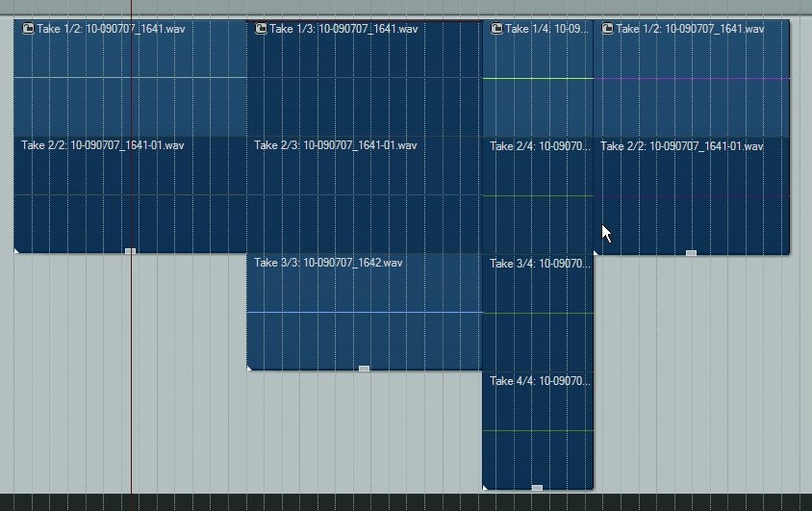
Task: Click gray bottom handle of the rightmost item
Action: (x=691, y=253)
